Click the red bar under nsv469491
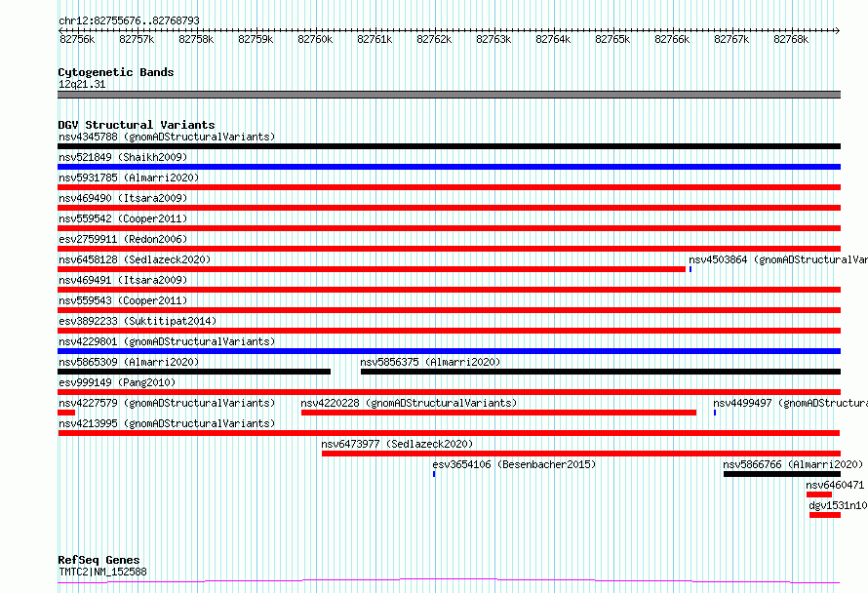Screen dimensions: 868x593 449,290
